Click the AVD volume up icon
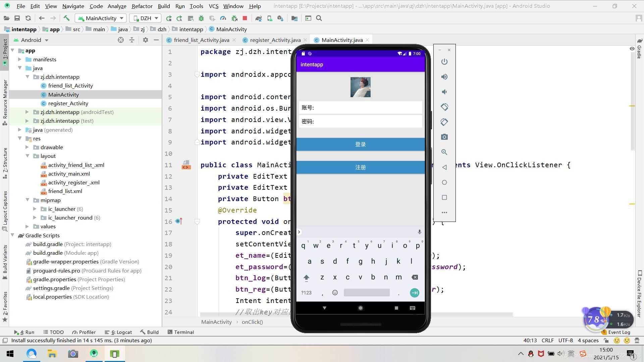 tap(444, 76)
